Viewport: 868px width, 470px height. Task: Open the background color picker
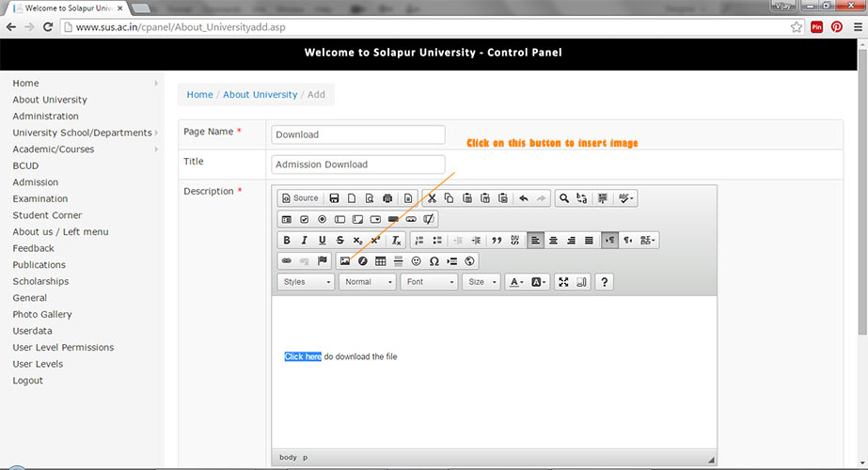pyautogui.click(x=538, y=282)
